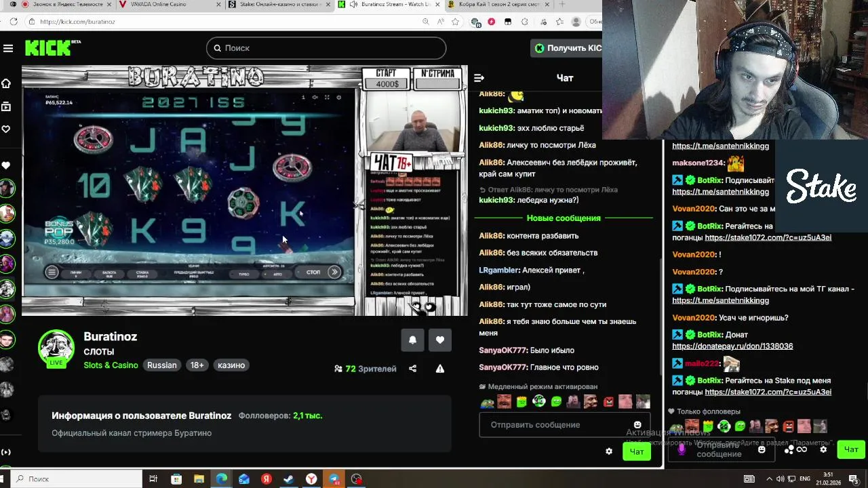The width and height of the screenshot is (868, 488).
Task: Click the purple microphone icon in right chat
Action: [x=682, y=449]
